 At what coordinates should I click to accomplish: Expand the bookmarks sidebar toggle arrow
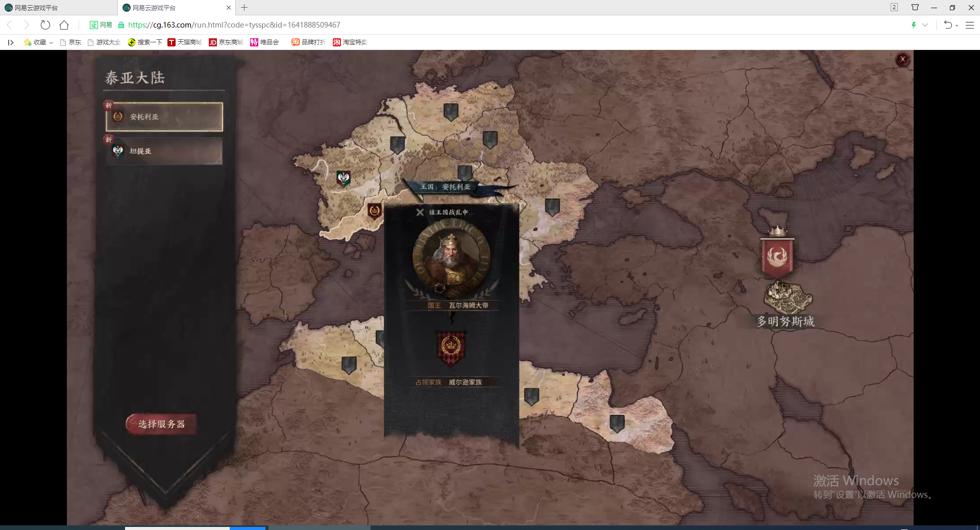pyautogui.click(x=10, y=42)
